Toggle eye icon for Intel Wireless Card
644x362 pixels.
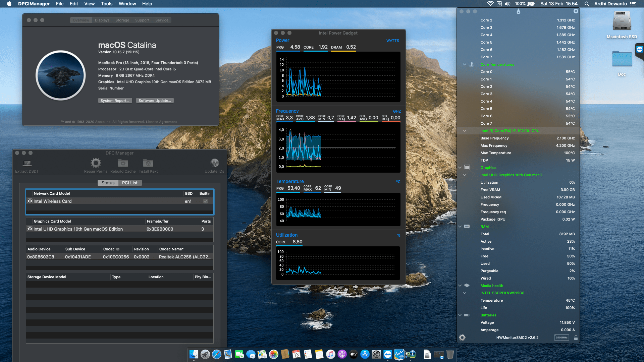30,201
